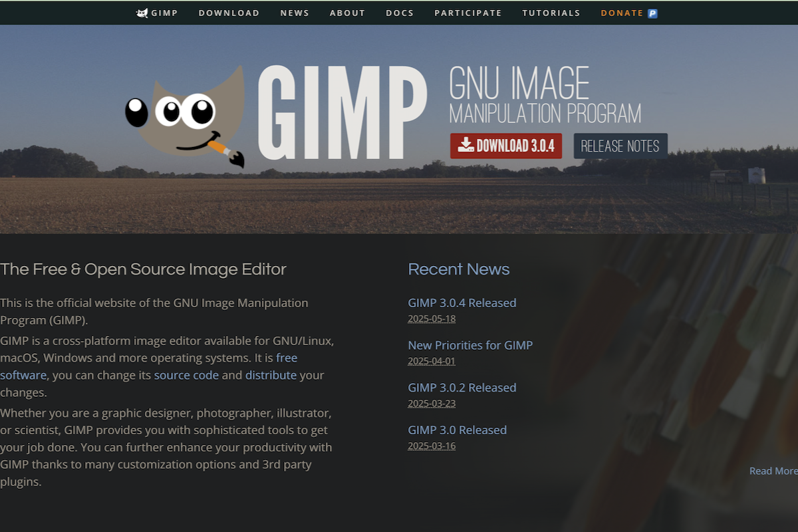Click the date 2025-05-18
798x532 pixels.
pyautogui.click(x=432, y=319)
